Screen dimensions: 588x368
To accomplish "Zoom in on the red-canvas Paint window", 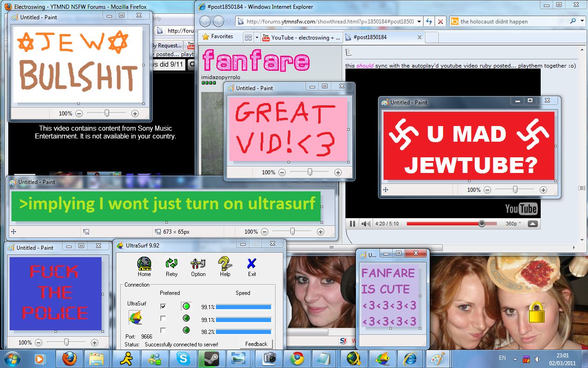I will coord(543,190).
